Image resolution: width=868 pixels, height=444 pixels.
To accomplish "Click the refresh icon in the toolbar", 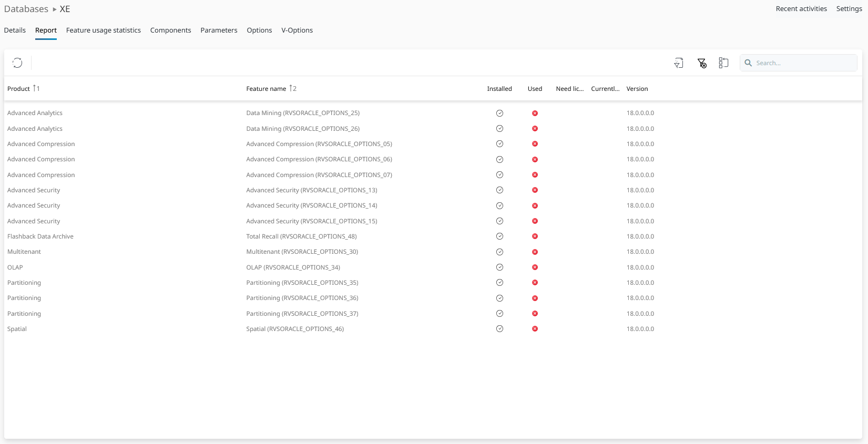I will pos(17,63).
